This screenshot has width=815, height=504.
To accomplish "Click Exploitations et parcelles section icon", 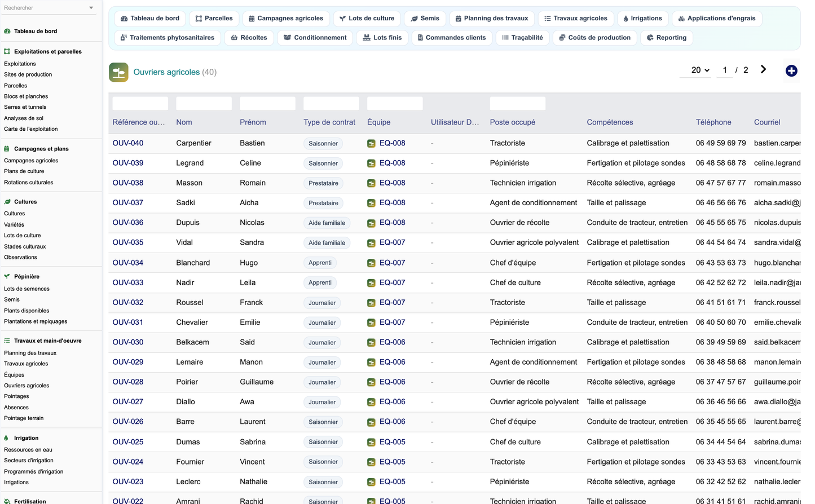I will [x=7, y=51].
